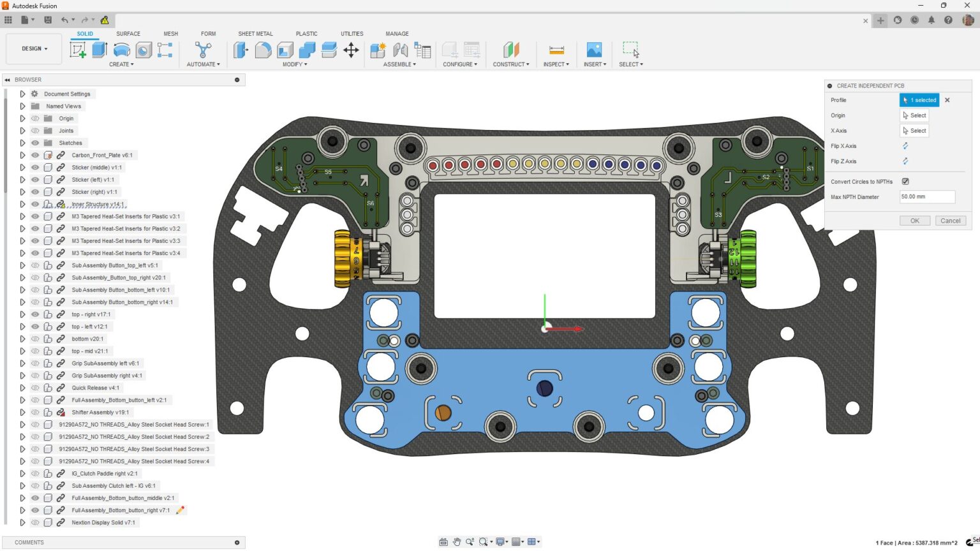The image size is (980, 551).
Task: Click the Max NPTH Diameter value field
Action: tap(926, 196)
